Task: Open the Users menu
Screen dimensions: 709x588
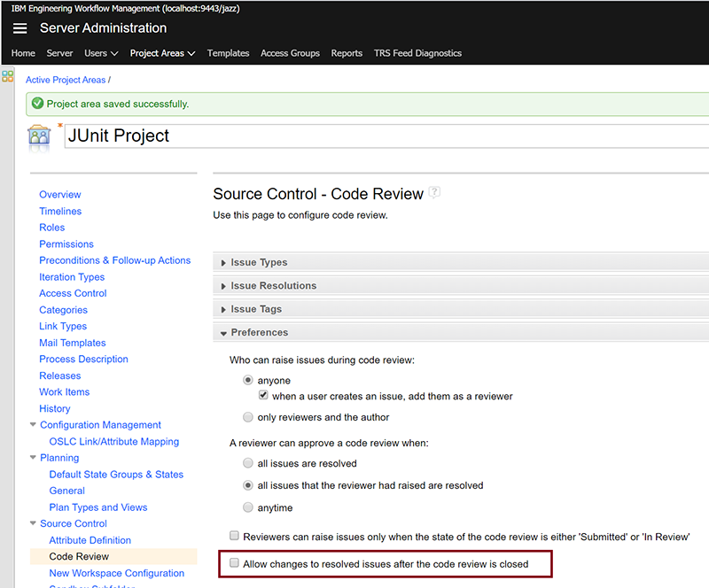Action: click(100, 53)
